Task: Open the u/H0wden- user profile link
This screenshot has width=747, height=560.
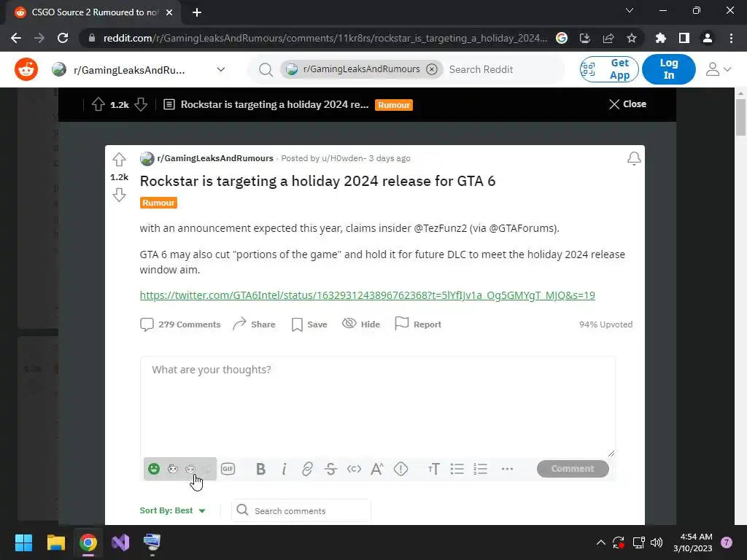Action: tap(344, 158)
